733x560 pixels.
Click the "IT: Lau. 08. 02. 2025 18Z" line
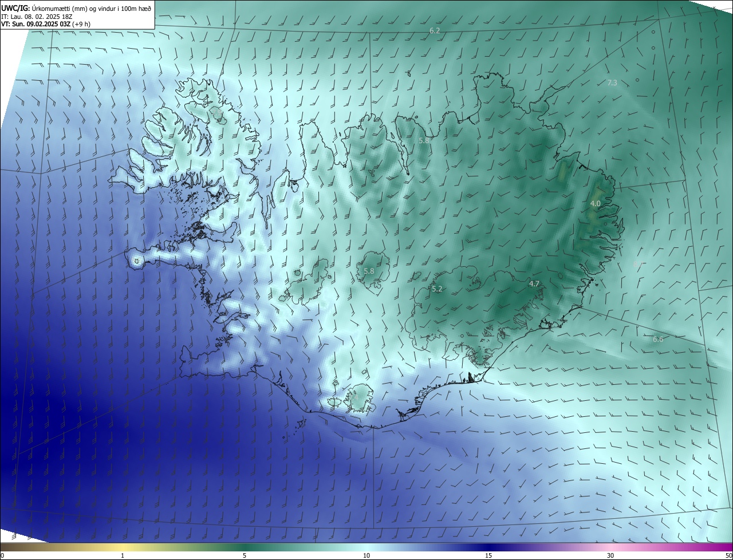(x=37, y=17)
